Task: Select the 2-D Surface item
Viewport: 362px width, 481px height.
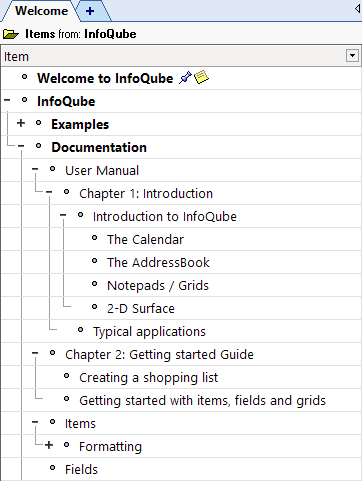Action: (141, 308)
